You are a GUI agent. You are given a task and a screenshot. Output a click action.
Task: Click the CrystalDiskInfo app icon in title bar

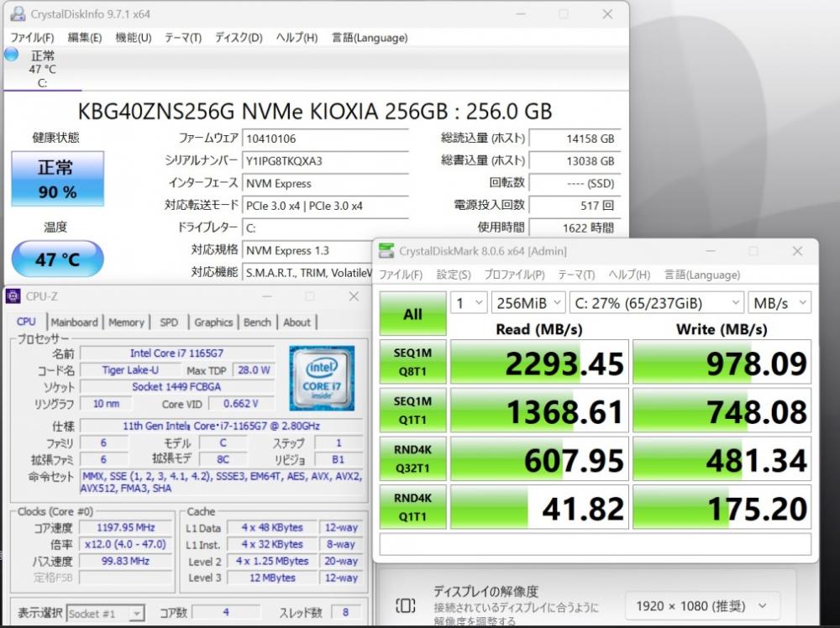point(18,14)
